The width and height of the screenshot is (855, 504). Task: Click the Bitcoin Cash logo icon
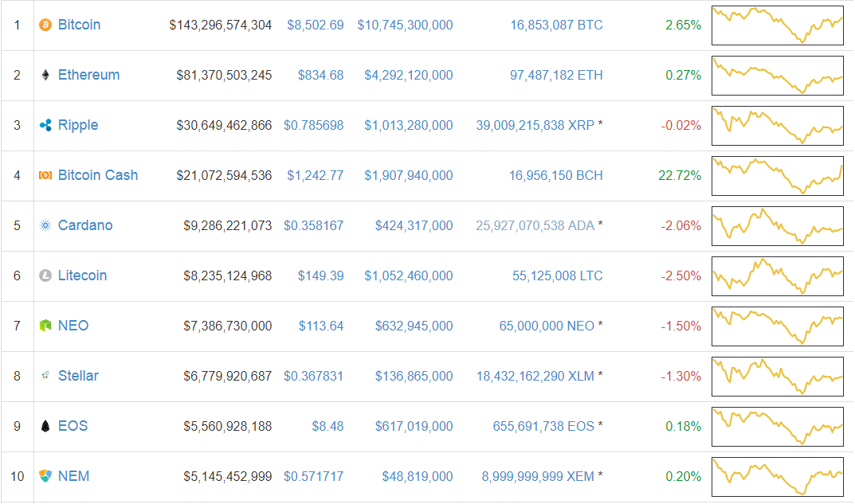point(45,175)
